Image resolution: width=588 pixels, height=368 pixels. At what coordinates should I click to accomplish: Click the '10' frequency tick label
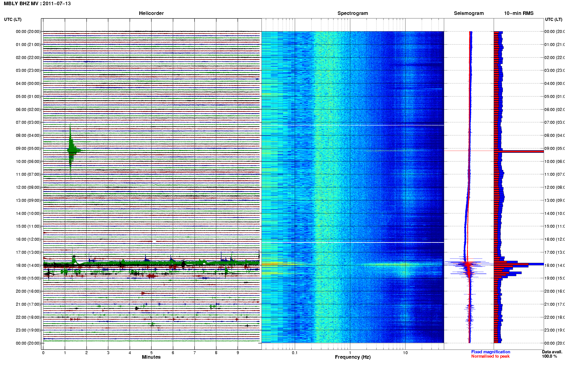(x=405, y=353)
